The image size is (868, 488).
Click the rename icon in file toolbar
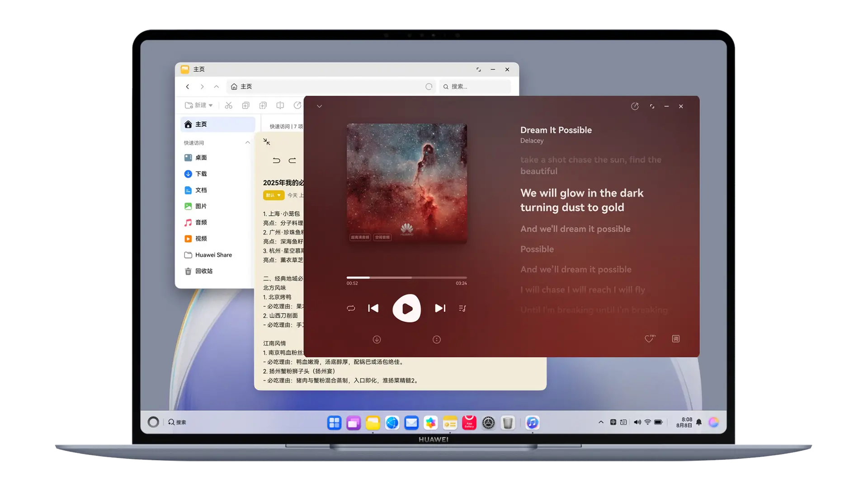[x=280, y=105]
